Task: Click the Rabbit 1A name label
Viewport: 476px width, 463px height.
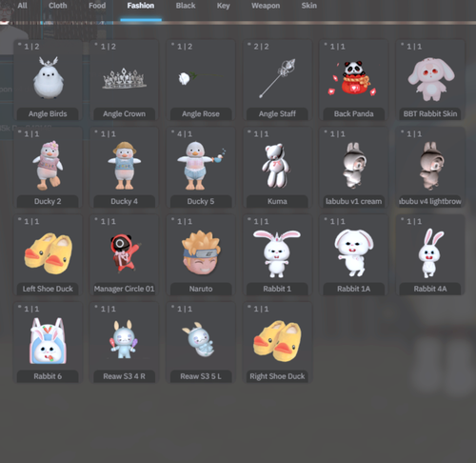Action: click(353, 289)
